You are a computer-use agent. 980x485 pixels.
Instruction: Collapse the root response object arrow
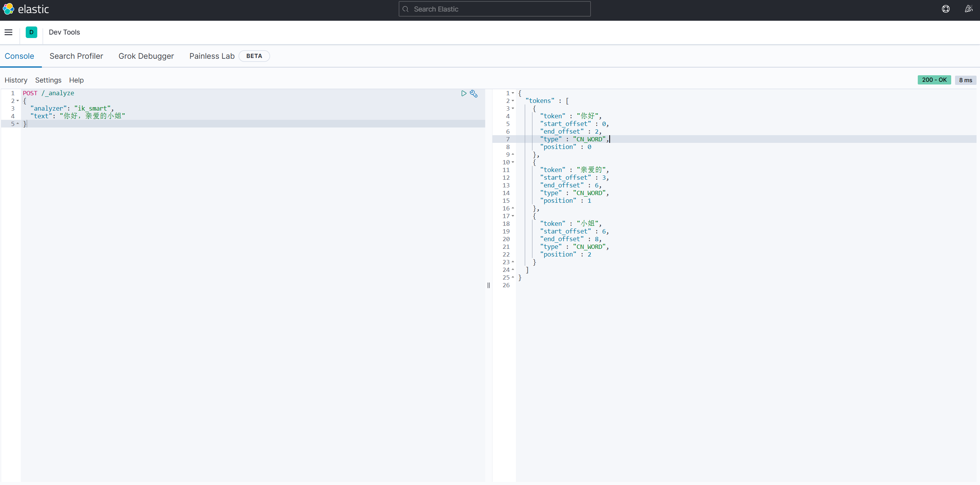(x=513, y=93)
